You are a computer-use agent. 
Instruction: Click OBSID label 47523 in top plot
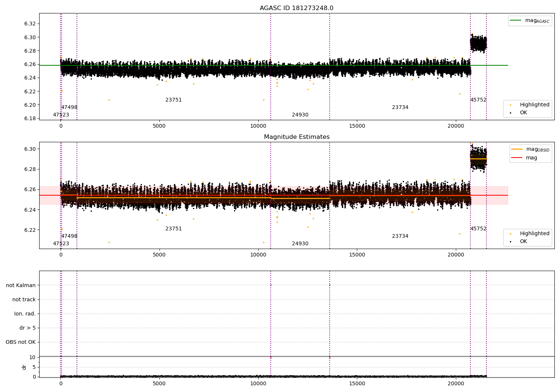pos(61,115)
